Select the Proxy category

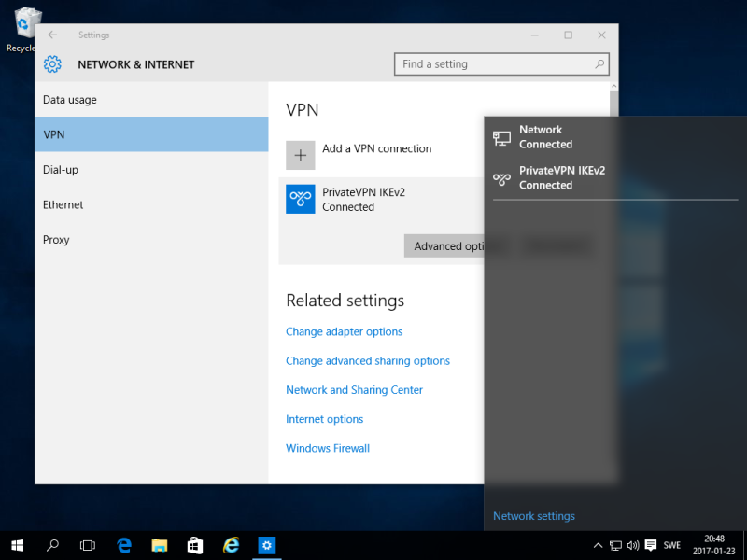coord(56,240)
